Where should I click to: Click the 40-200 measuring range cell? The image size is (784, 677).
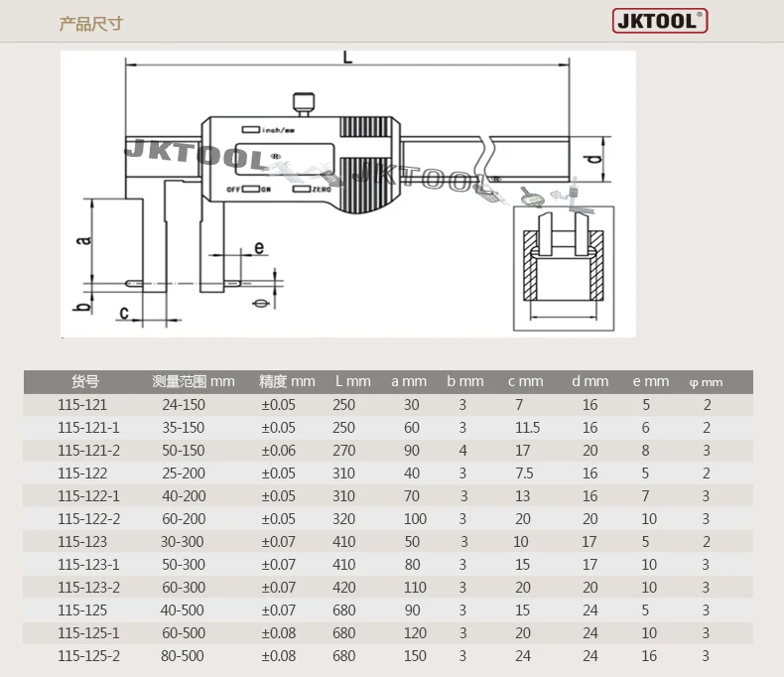[184, 496]
